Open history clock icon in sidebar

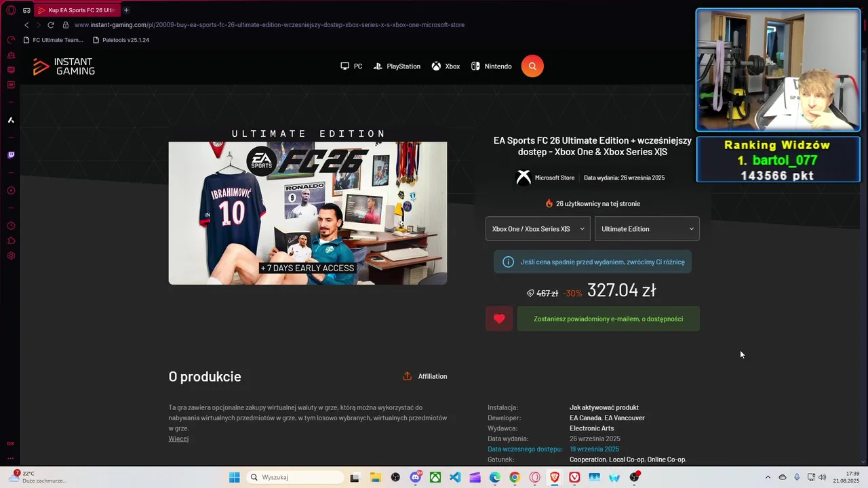point(11,226)
